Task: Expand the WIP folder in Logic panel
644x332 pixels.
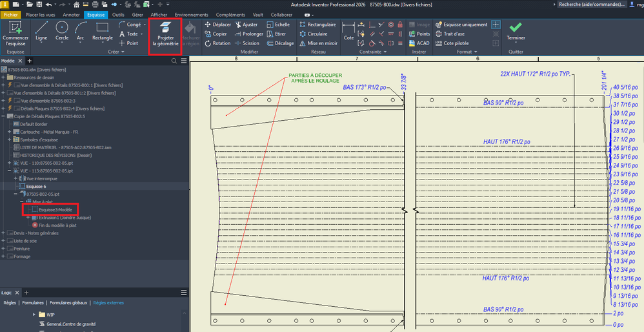Action: coord(34,315)
